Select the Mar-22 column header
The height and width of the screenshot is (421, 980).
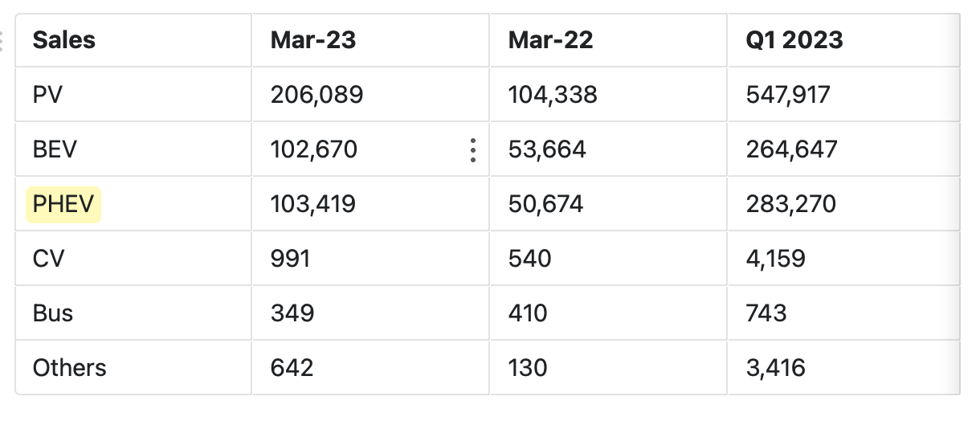point(609,40)
